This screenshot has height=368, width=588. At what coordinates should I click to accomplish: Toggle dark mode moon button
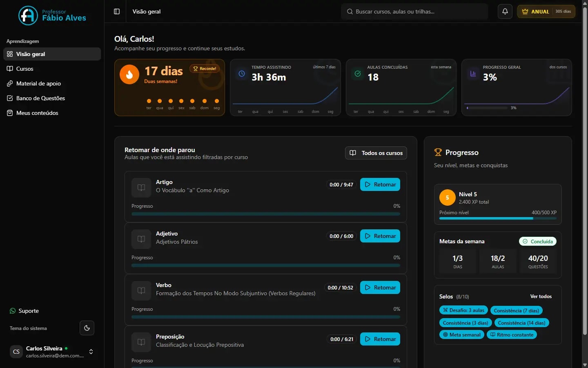[87, 328]
